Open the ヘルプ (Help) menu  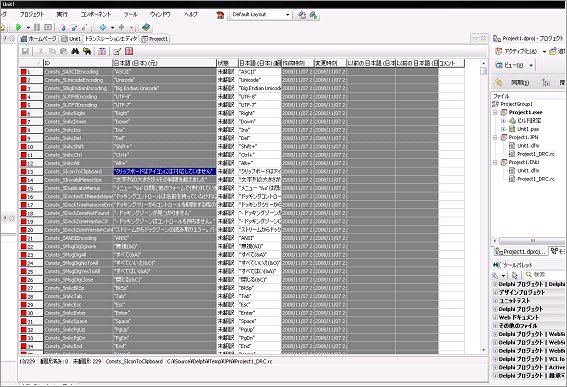(x=191, y=14)
